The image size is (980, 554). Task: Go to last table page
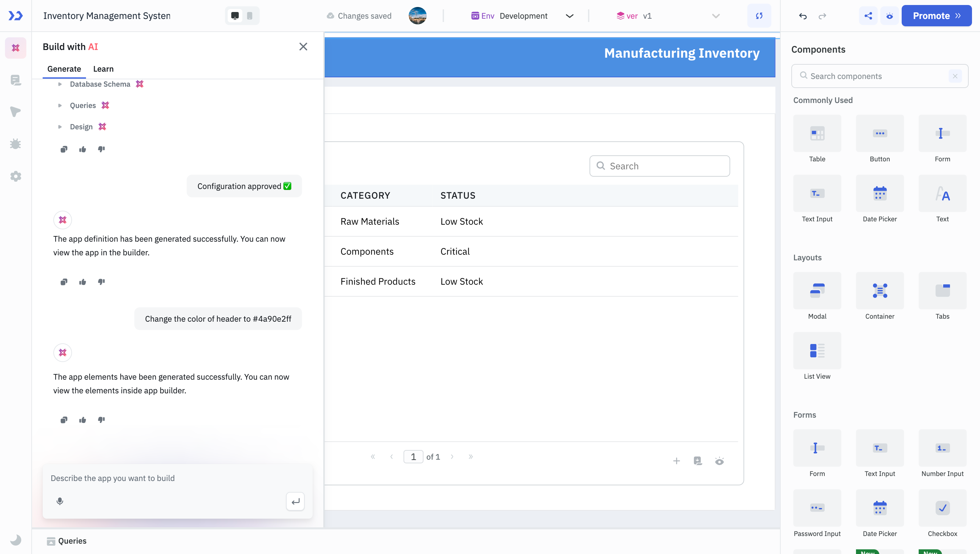click(471, 457)
